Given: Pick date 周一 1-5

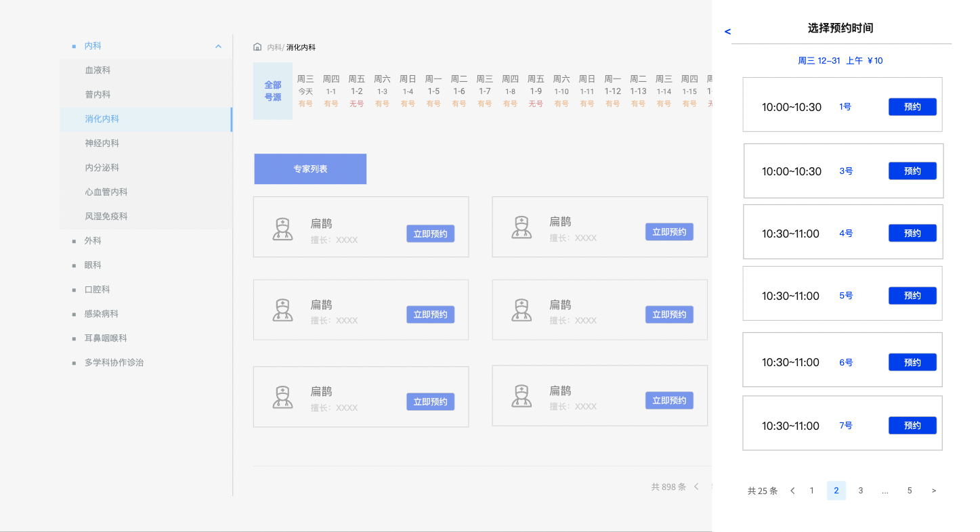Looking at the screenshot, I should point(433,91).
